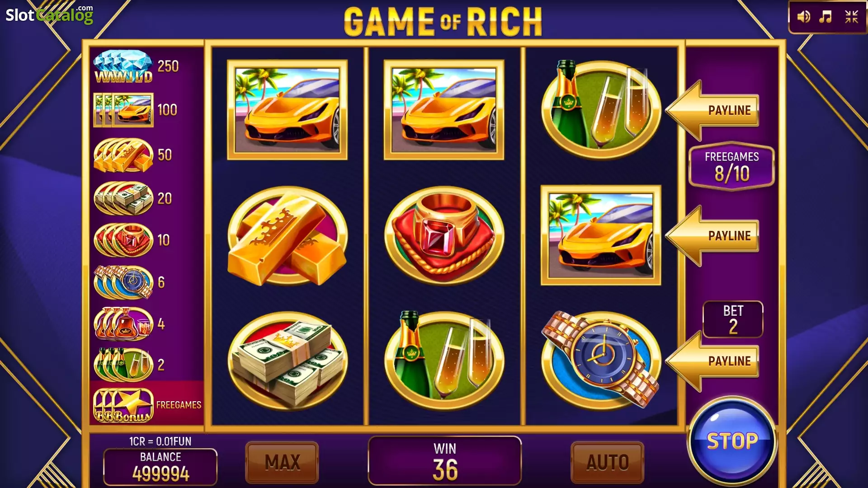Open the SlotCatalog.com logo link
This screenshot has width=868, height=488.
click(49, 14)
